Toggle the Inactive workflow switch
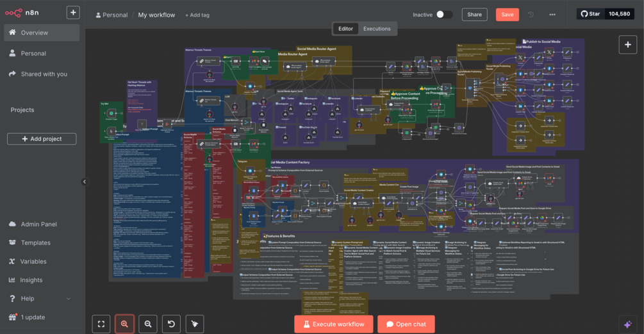Viewport: 644px width, 334px height. (444, 14)
